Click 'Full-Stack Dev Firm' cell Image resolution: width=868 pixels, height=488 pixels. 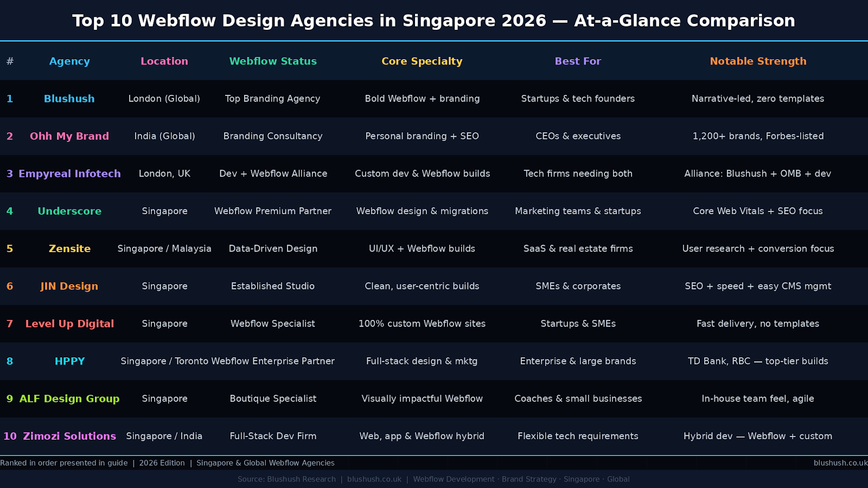click(x=273, y=436)
